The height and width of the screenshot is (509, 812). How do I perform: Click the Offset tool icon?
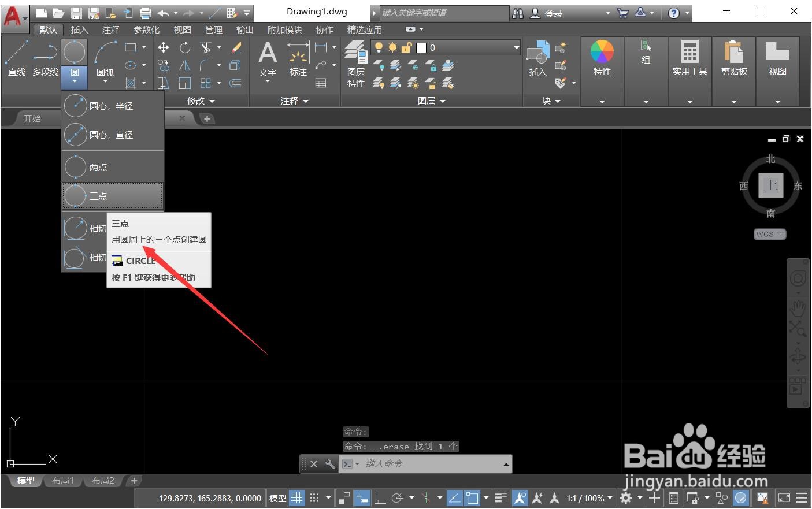pos(235,83)
